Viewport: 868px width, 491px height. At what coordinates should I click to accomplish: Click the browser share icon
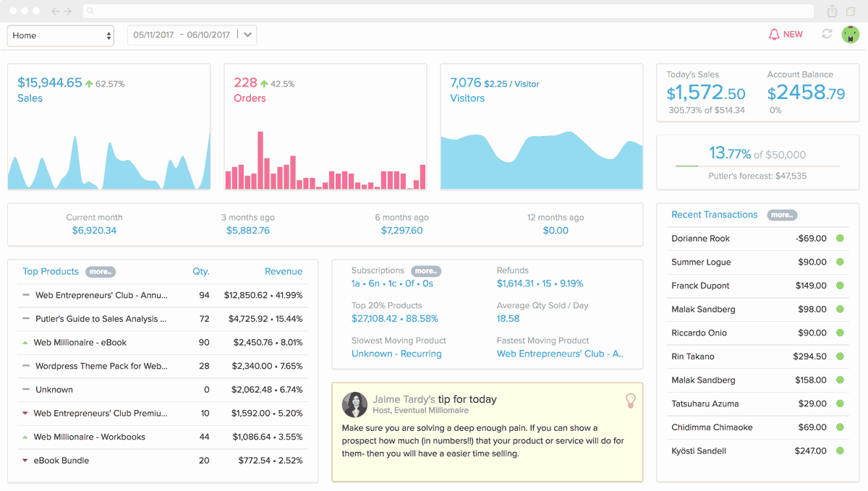(x=832, y=12)
